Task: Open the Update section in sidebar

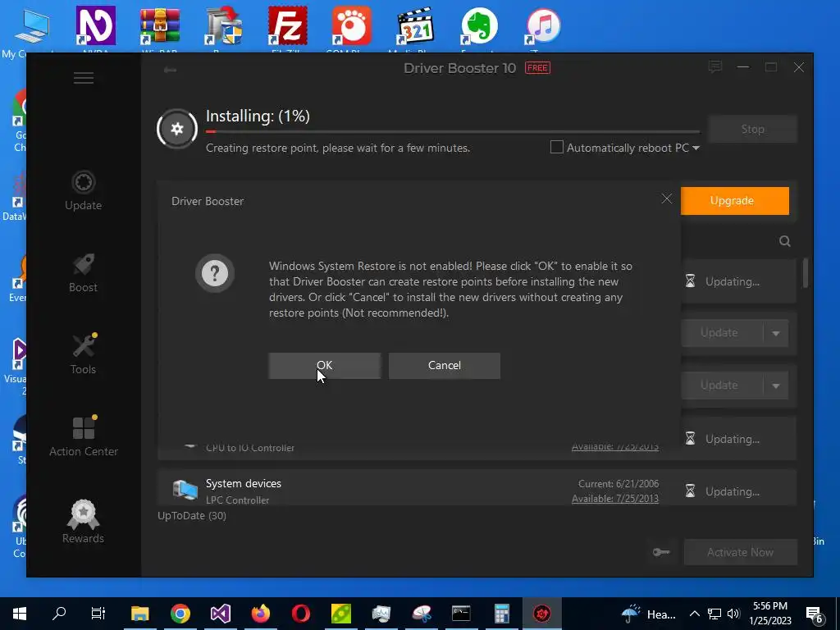Action: coord(83,191)
